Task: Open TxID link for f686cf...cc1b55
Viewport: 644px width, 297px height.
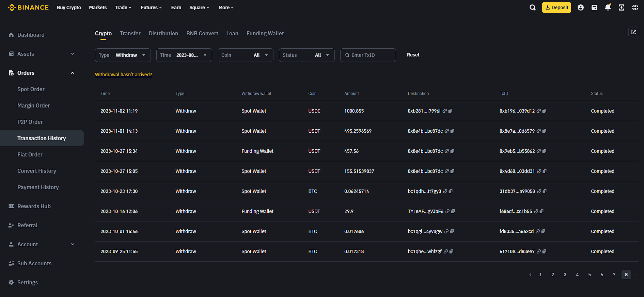Action: (x=536, y=211)
